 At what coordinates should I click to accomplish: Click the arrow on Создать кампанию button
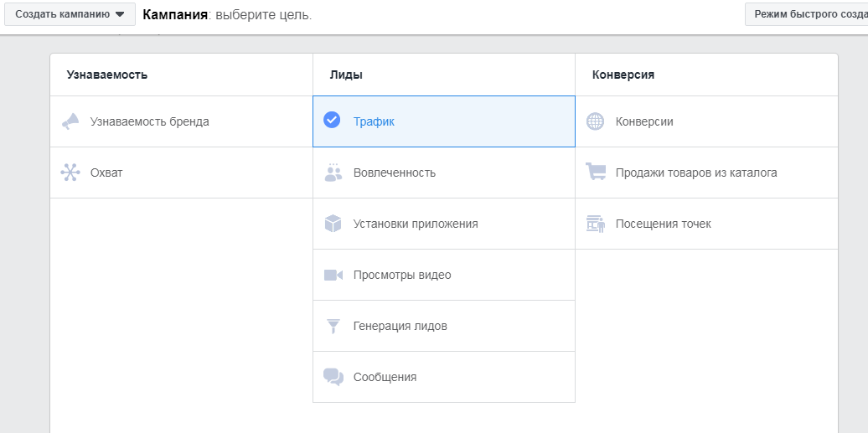[x=120, y=15]
